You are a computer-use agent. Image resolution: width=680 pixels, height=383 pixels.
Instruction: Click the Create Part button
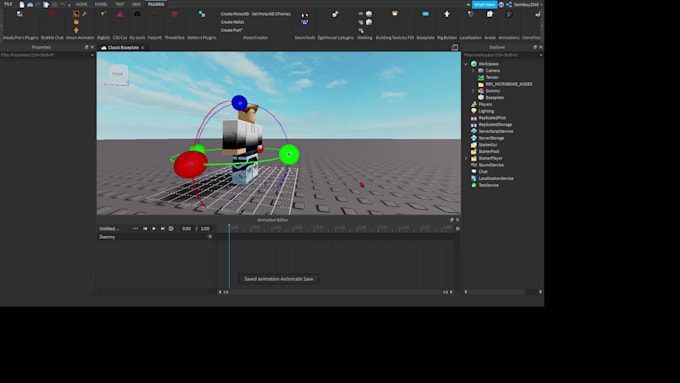[232, 30]
